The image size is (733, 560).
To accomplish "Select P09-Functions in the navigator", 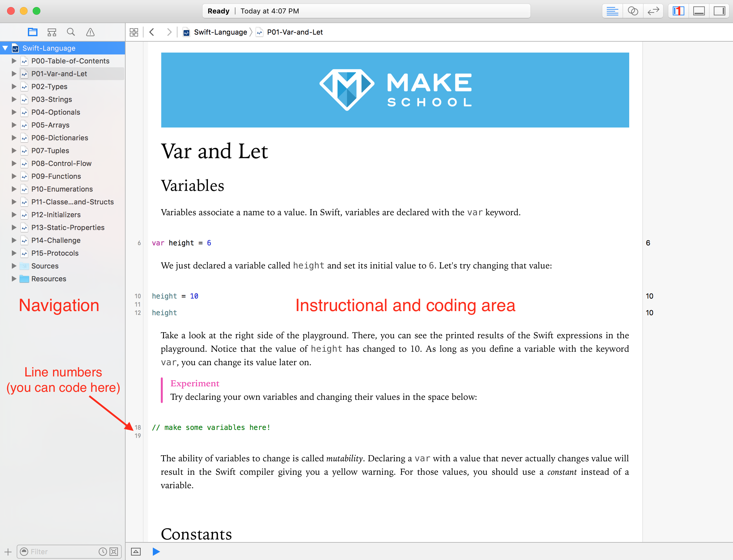I will pos(56,176).
